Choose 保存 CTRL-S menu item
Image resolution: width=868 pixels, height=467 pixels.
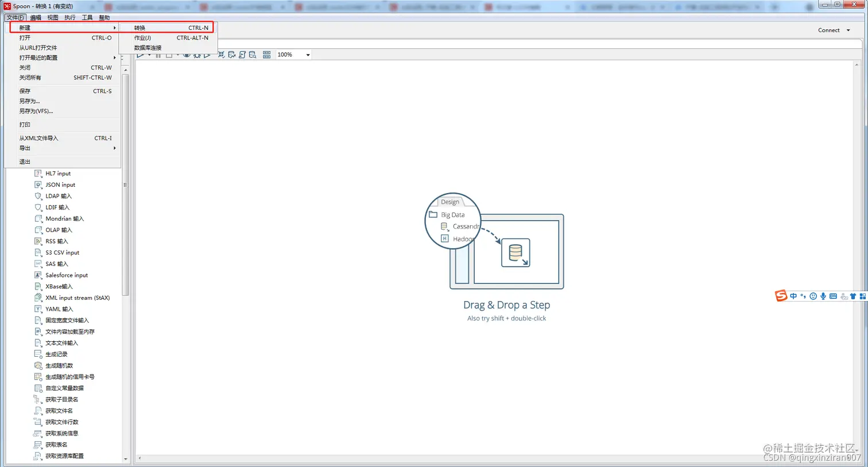[63, 91]
